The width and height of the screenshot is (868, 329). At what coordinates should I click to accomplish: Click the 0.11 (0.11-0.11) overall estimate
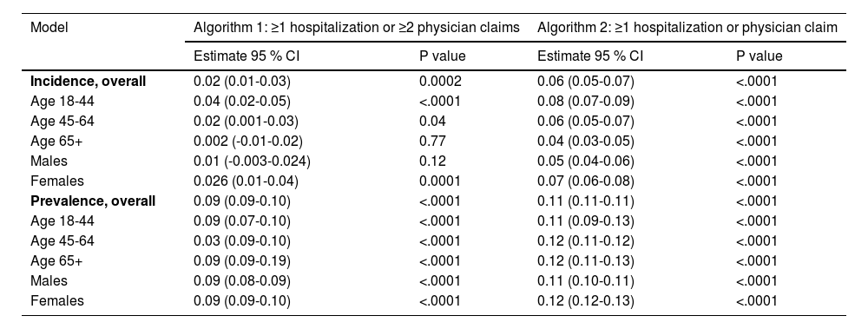(586, 201)
